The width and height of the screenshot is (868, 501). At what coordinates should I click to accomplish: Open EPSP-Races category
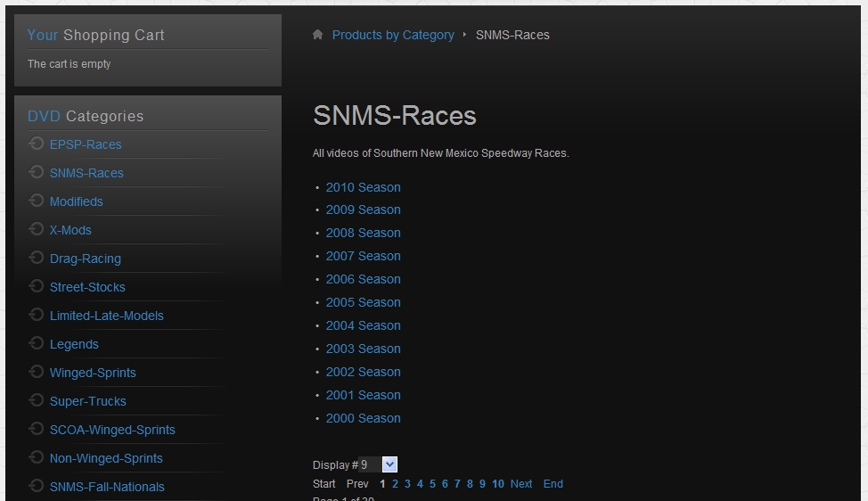pos(86,144)
